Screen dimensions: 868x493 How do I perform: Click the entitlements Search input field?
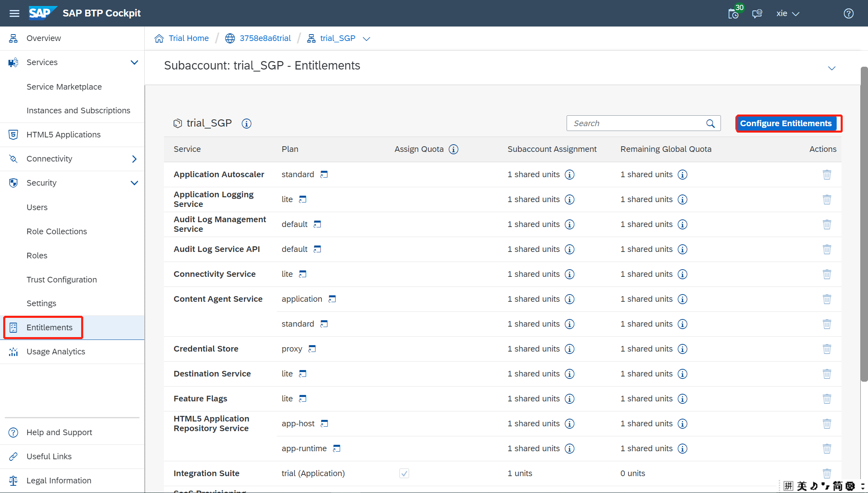click(x=643, y=123)
